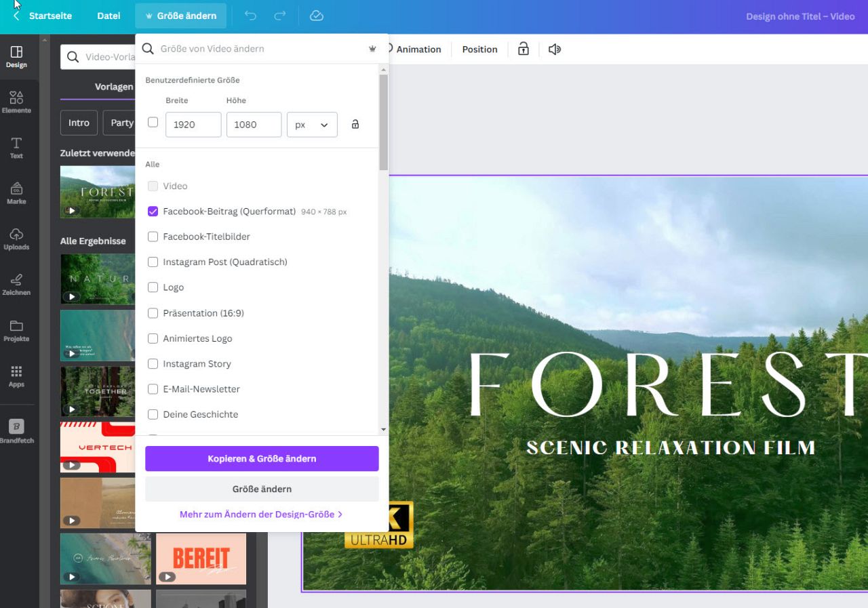Open the px unit dropdown
868x608 pixels.
pos(312,125)
